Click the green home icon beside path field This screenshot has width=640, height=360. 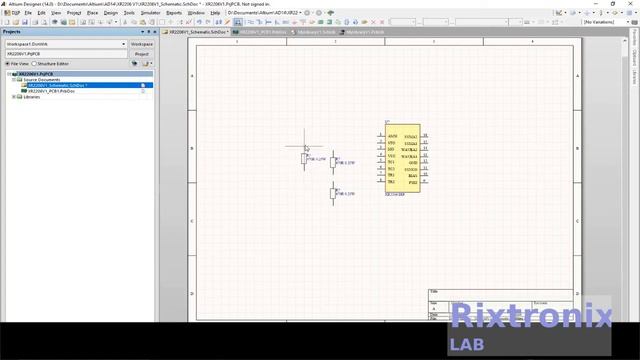[331, 13]
